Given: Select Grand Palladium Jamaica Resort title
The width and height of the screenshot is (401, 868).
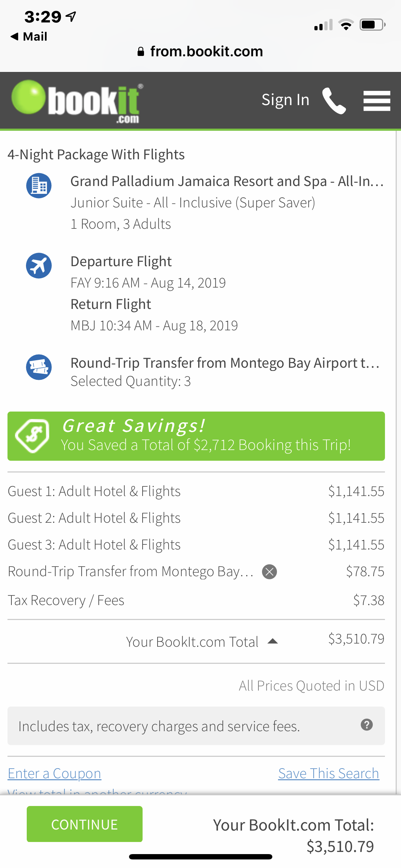Looking at the screenshot, I should (x=227, y=181).
